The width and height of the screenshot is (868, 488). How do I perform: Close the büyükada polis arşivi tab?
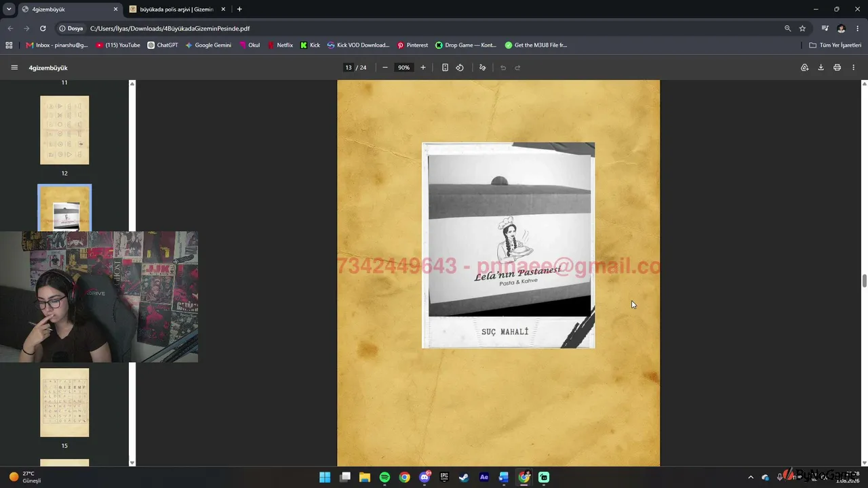(223, 9)
